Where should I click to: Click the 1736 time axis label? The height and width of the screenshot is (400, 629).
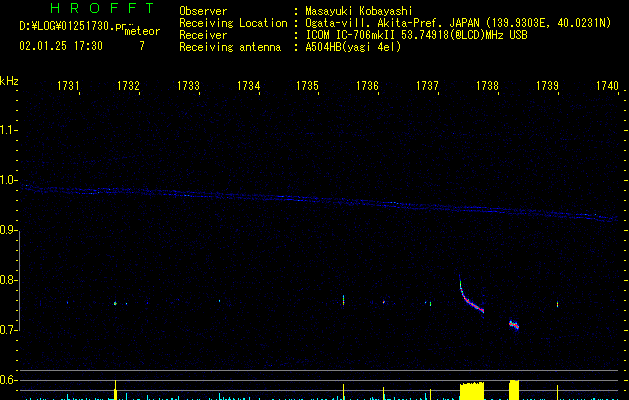tap(367, 86)
